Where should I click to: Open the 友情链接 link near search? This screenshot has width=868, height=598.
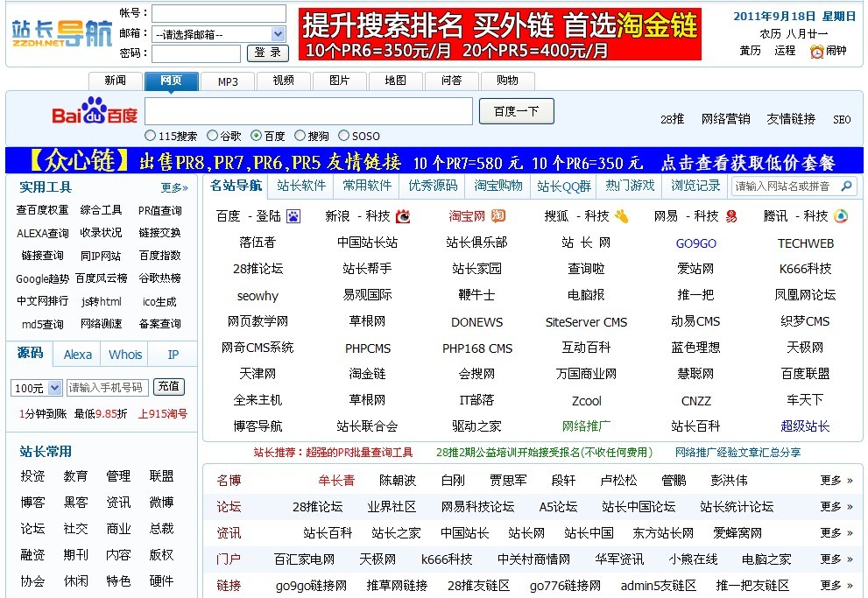pyautogui.click(x=791, y=119)
